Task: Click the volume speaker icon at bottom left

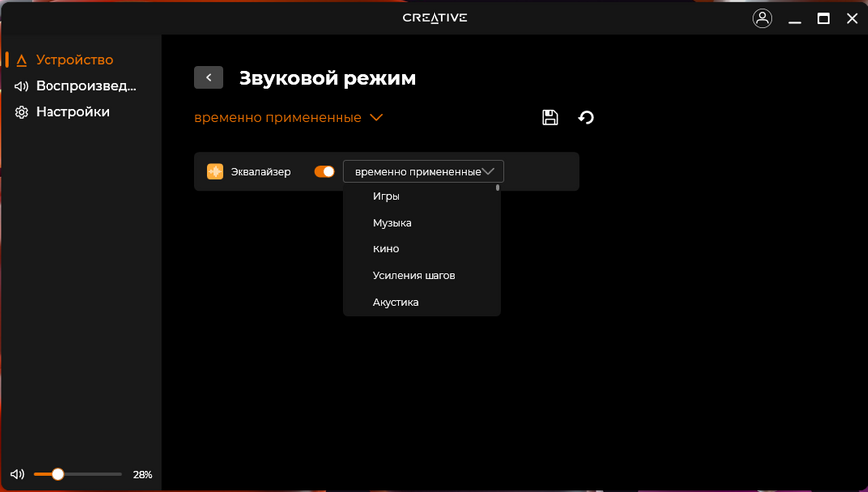Action: point(17,474)
